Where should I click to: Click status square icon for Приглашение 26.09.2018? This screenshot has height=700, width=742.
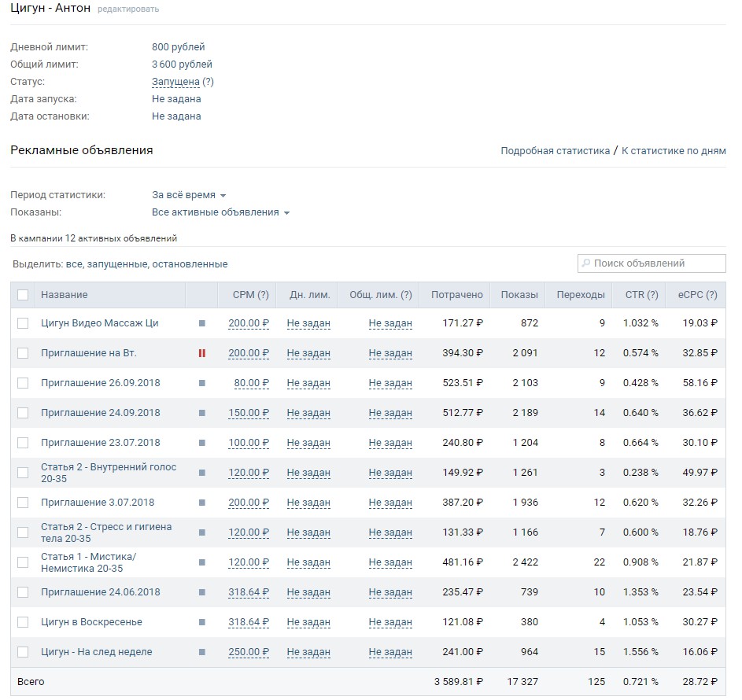coord(202,382)
